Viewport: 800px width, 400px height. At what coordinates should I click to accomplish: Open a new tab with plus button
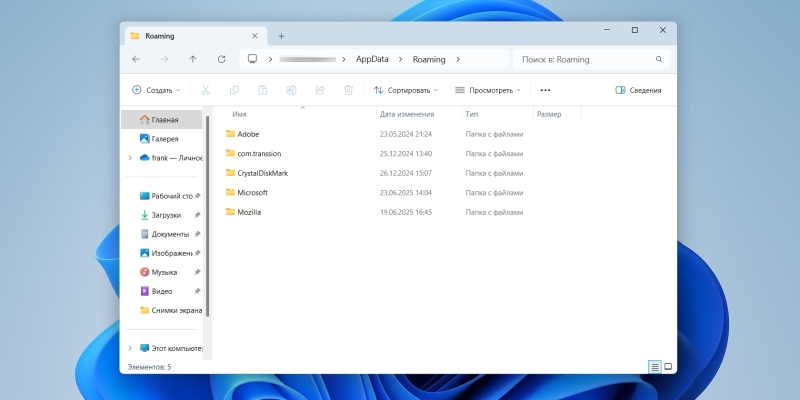coord(281,36)
